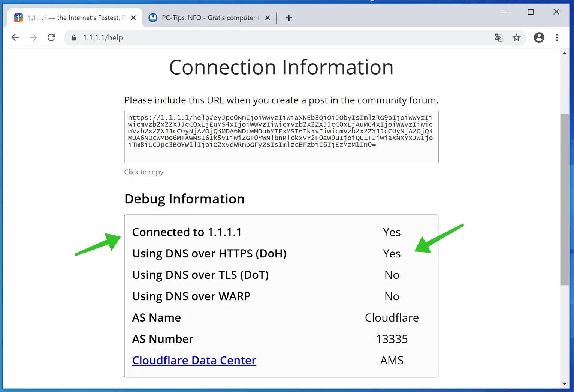This screenshot has width=574, height=392.
Task: Click the help URL text box to copy
Action: coord(281,137)
